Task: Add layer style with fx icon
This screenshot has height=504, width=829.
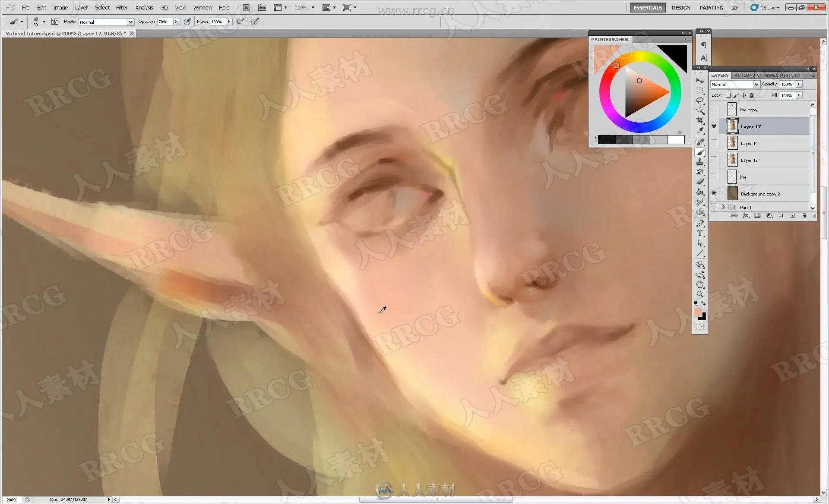Action: click(746, 216)
